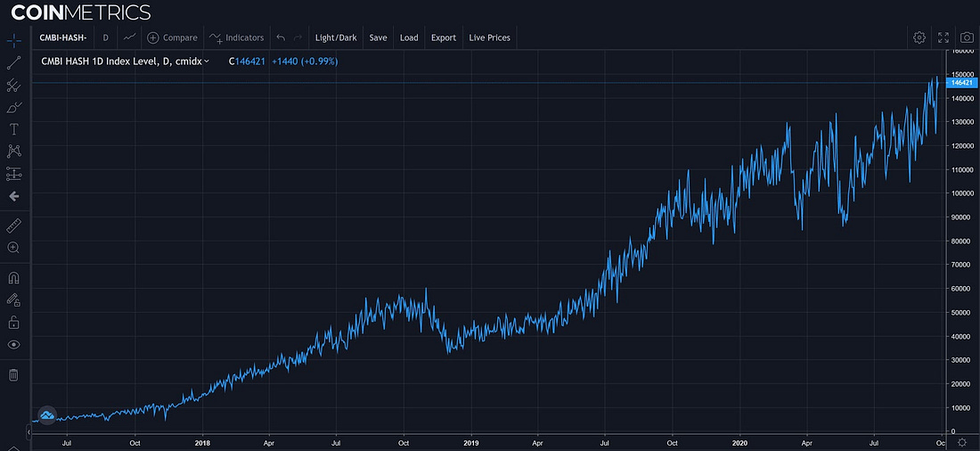The image size is (980, 451).
Task: Click the CMBI HASH 1D Index Level title
Action: pyautogui.click(x=102, y=61)
